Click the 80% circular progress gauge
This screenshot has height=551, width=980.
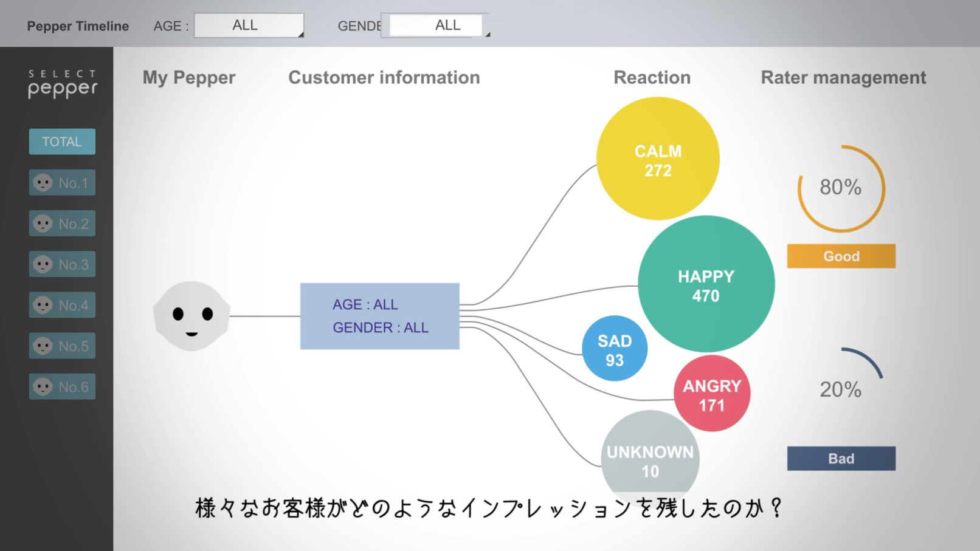[841, 188]
